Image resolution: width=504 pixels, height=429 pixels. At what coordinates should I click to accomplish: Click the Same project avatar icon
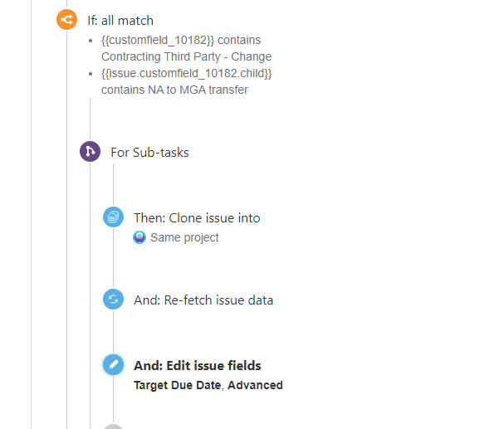tap(139, 237)
